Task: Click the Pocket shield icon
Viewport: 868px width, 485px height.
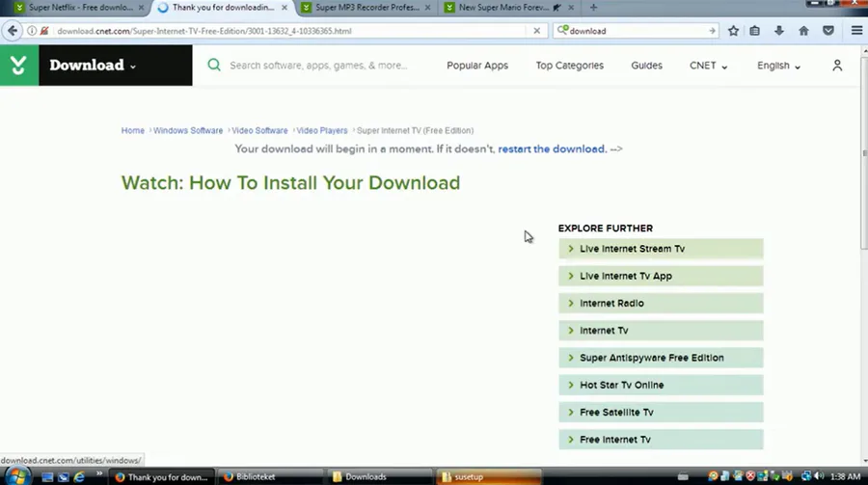Action: point(828,31)
